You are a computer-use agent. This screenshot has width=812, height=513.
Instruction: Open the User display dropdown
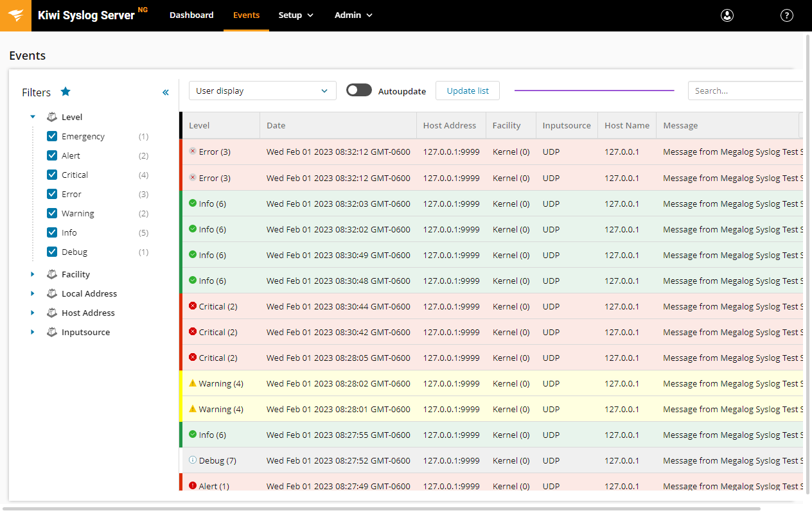click(x=262, y=91)
